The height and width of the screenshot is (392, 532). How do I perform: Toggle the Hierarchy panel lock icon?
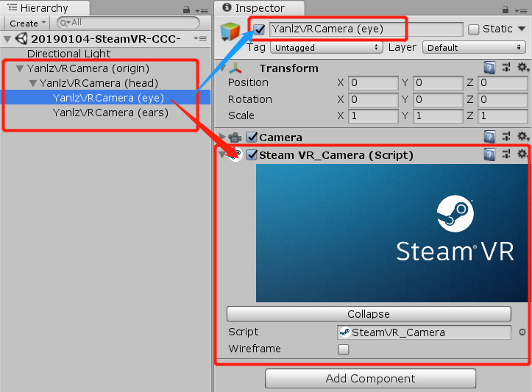(186, 10)
